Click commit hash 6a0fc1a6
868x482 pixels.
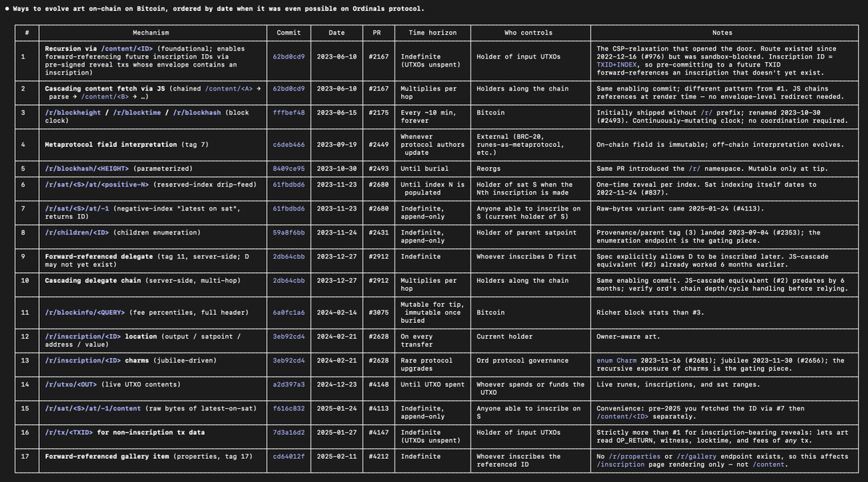click(x=288, y=313)
